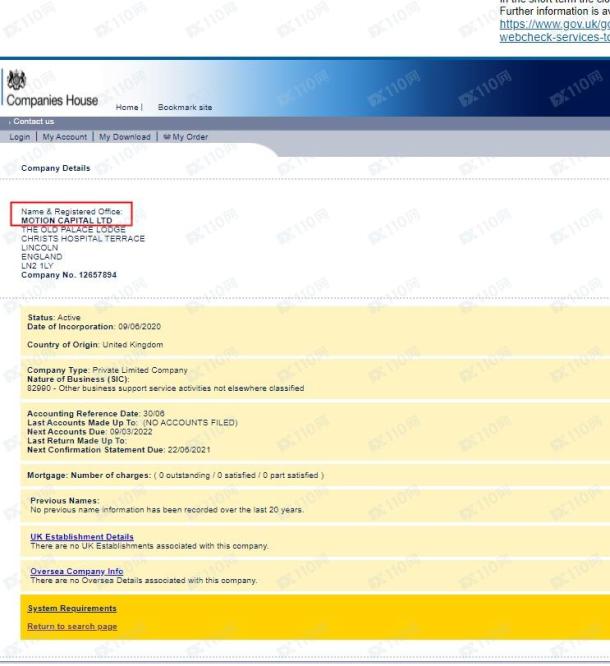Click the Accounting Reference Date line
Screen dimensions: 610x666
coord(96,414)
